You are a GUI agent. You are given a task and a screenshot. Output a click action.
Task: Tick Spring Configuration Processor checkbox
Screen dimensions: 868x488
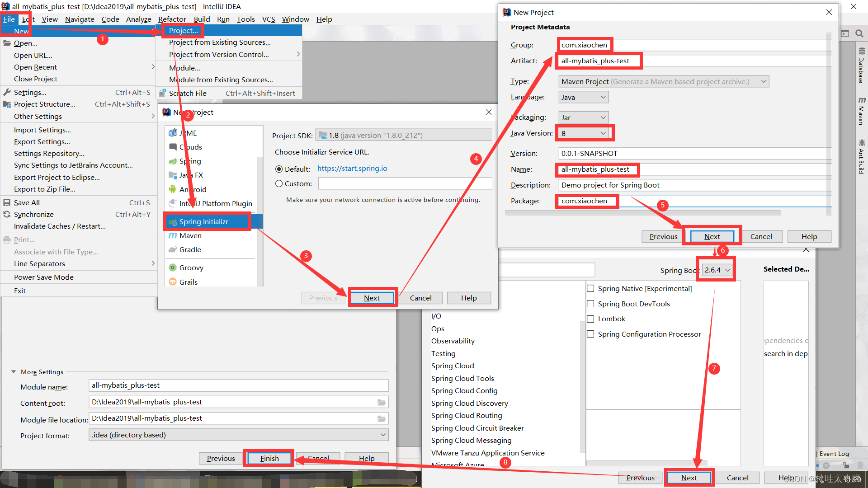pos(590,334)
